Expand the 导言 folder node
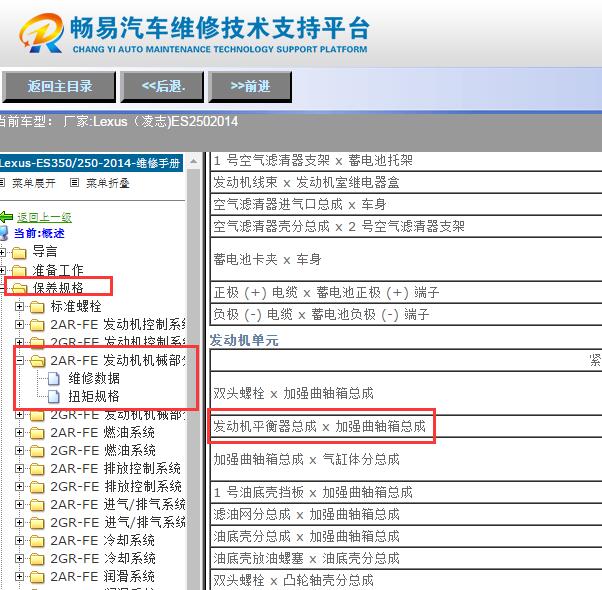The width and height of the screenshot is (602, 590). pyautogui.click(x=3, y=252)
